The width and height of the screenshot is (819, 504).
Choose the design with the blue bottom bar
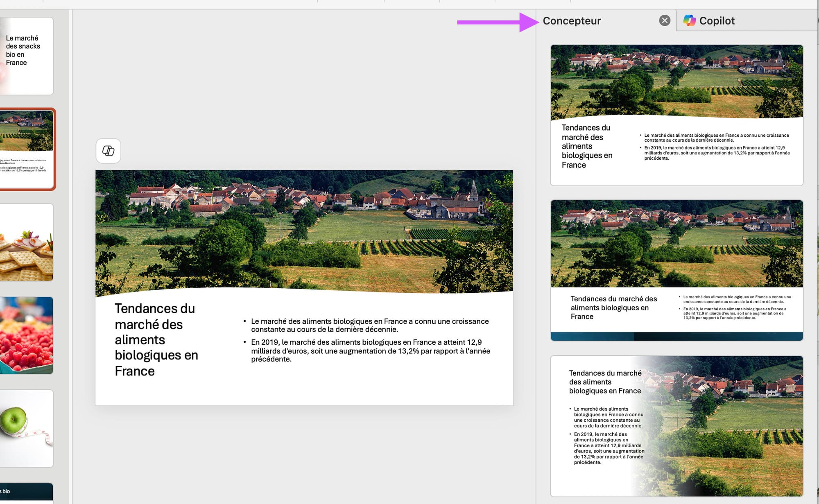coord(676,270)
